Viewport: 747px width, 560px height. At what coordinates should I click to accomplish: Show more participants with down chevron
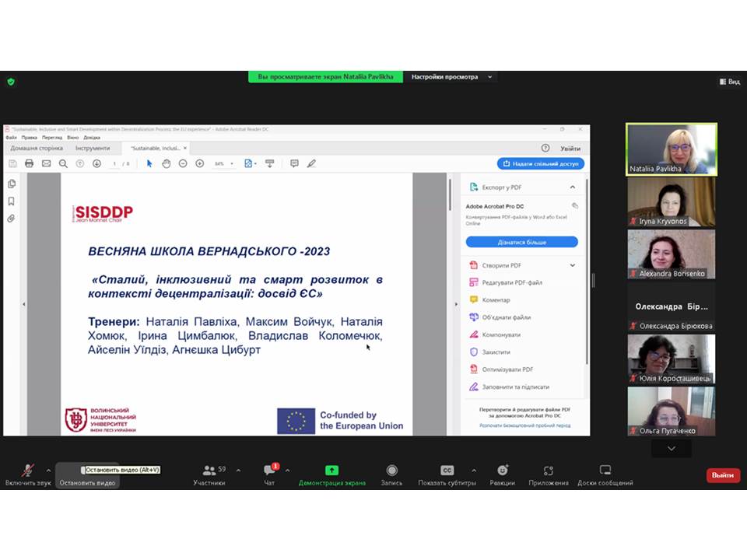672,449
